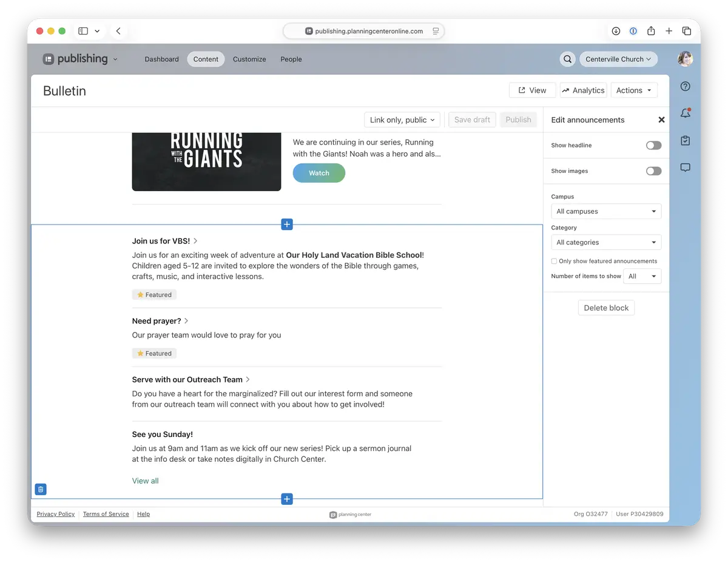Screen dimensions: 728x562
Task: Add block above announcements with plus icon
Action: tap(287, 225)
